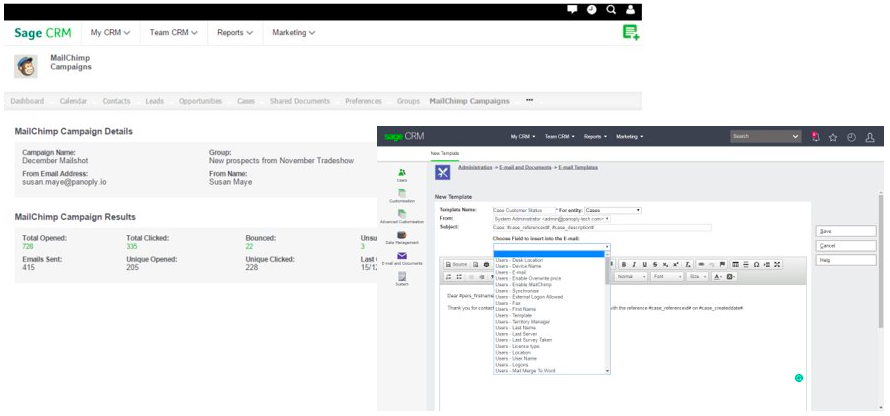
Task: Switch to the Dashboard tab
Action: [27, 101]
